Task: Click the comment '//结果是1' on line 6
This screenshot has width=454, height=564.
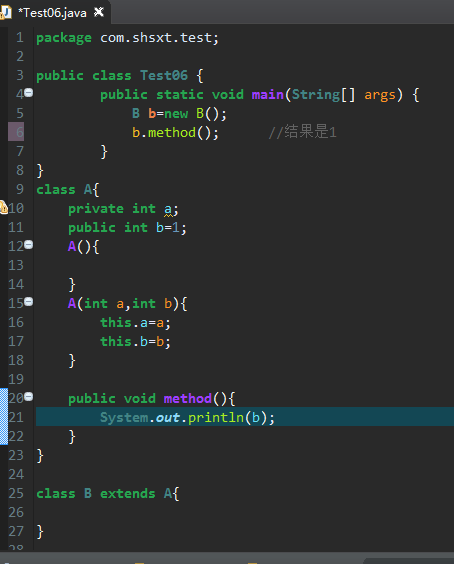Action: (x=303, y=132)
